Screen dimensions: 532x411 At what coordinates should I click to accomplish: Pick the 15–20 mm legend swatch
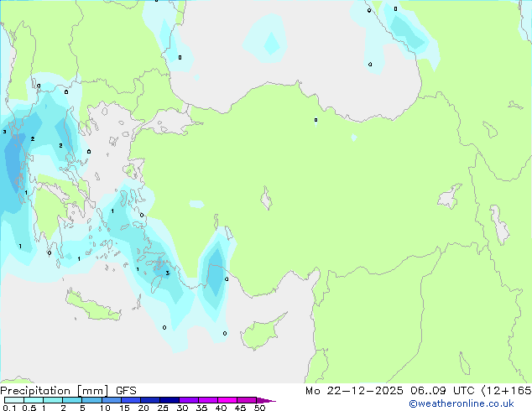pyautogui.click(x=131, y=400)
